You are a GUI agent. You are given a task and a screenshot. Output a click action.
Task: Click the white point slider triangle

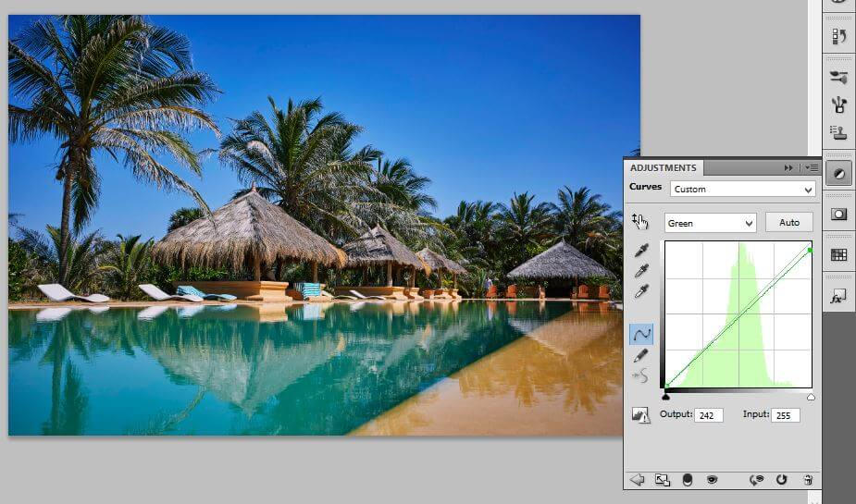(811, 397)
